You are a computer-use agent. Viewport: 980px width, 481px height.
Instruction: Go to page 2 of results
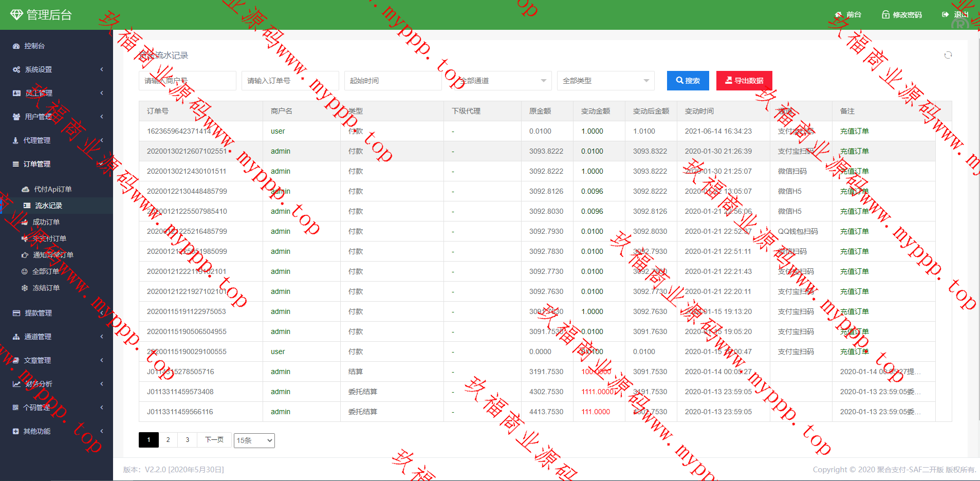coord(168,440)
